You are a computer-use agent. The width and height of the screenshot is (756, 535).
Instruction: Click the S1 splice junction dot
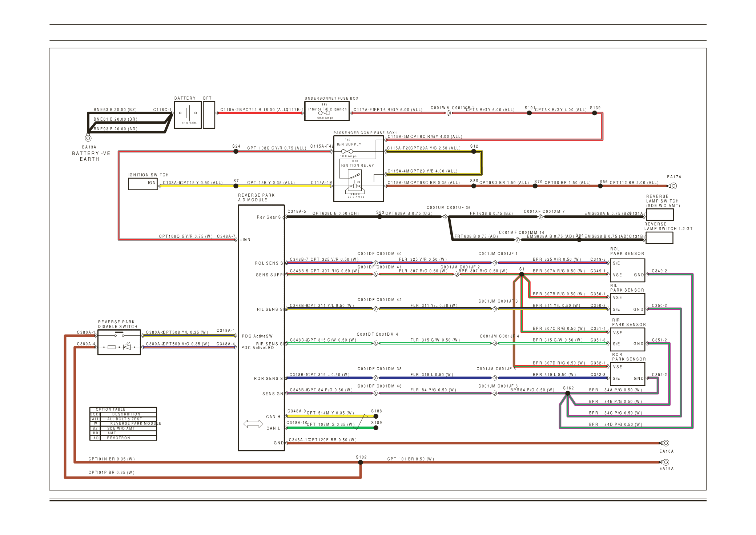(x=522, y=275)
